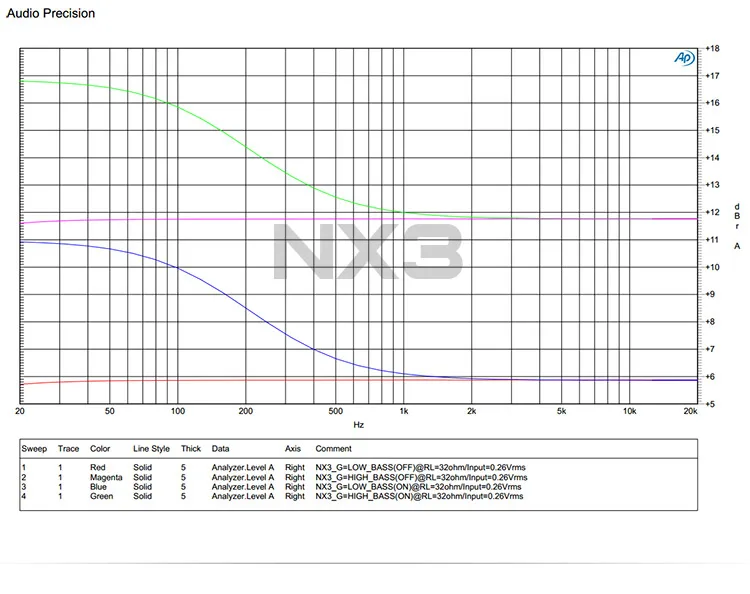Click the Green color cell

(x=101, y=496)
